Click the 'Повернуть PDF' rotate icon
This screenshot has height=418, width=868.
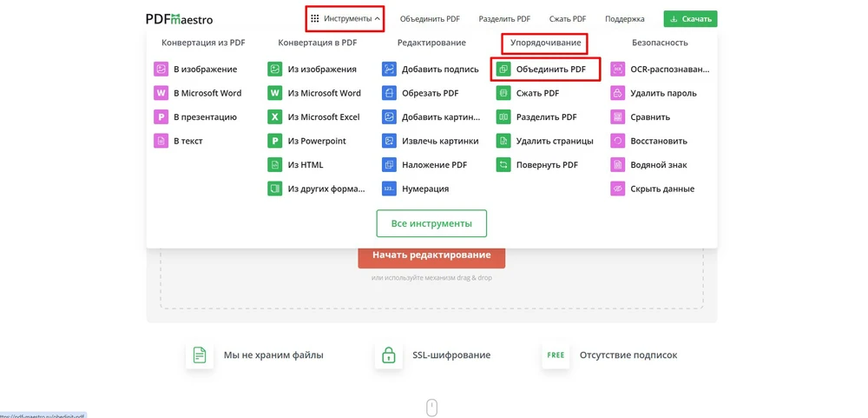(x=503, y=165)
